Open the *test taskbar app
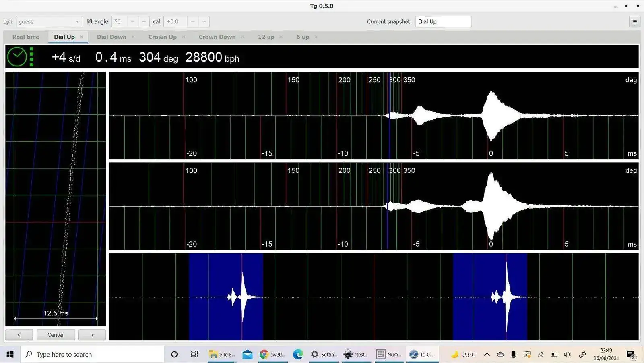The width and height of the screenshot is (644, 363). (356, 354)
